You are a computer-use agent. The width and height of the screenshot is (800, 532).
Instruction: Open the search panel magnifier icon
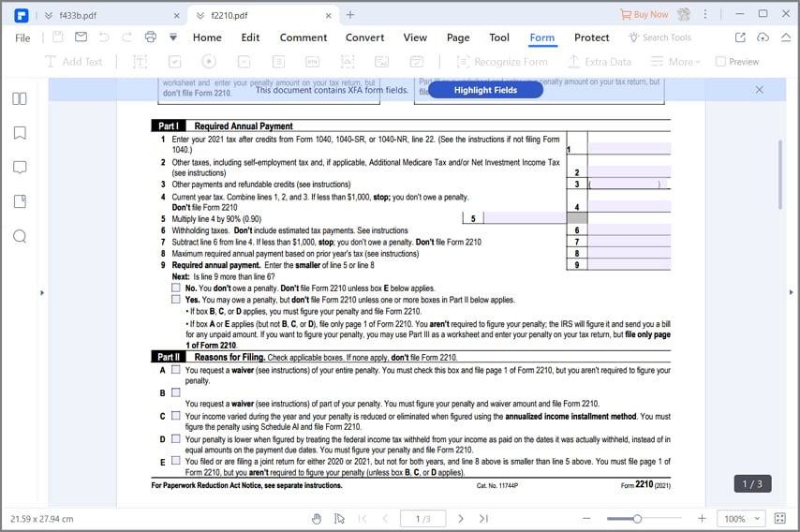point(20,236)
